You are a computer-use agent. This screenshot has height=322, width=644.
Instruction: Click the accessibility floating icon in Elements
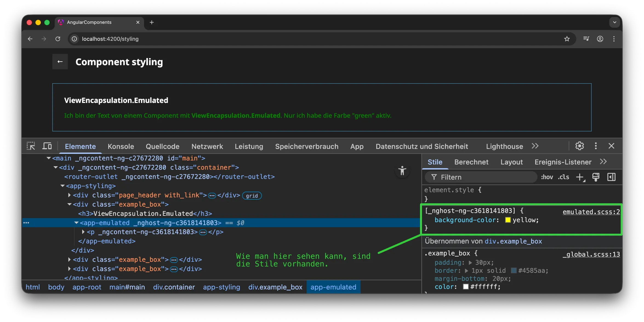[x=402, y=171]
